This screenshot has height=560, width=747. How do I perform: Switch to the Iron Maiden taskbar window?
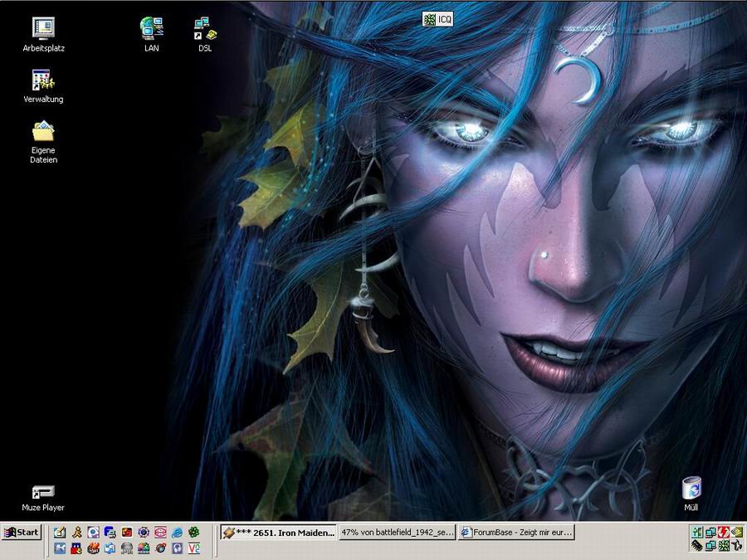coord(278,533)
